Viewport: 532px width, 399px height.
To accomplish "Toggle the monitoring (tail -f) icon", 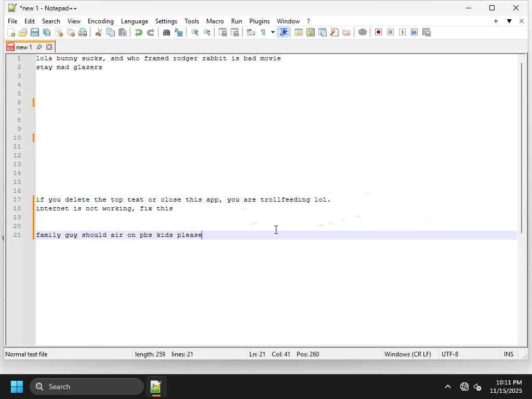I will pyautogui.click(x=362, y=33).
